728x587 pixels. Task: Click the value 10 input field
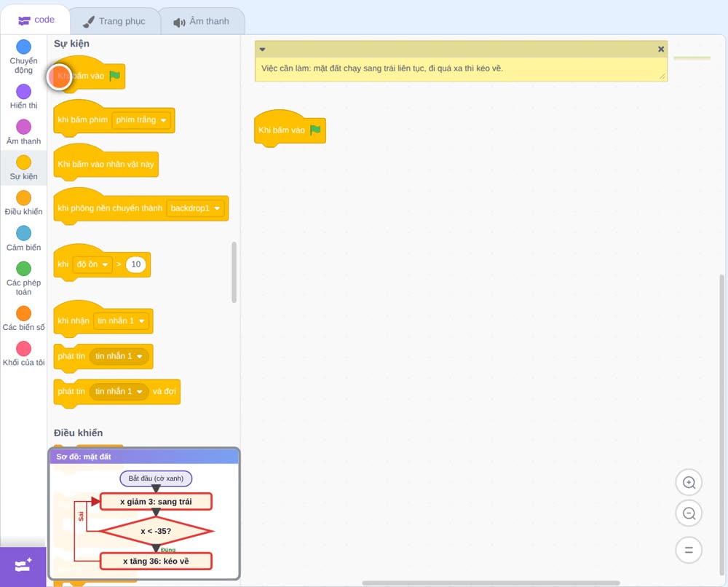(136, 264)
